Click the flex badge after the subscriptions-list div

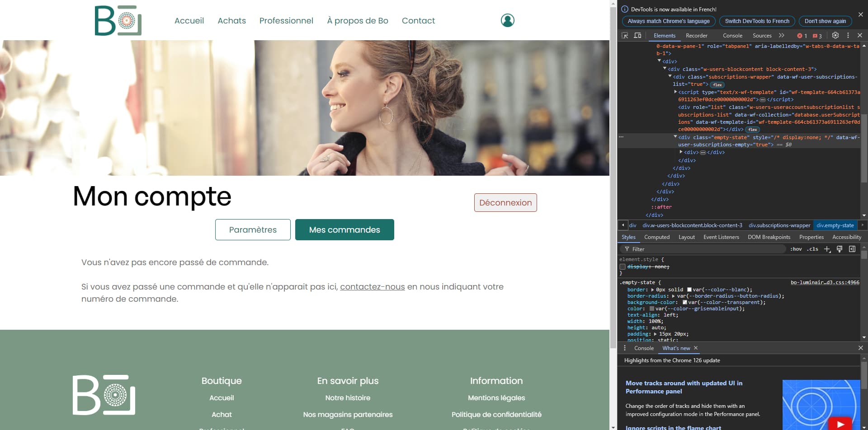(x=753, y=130)
